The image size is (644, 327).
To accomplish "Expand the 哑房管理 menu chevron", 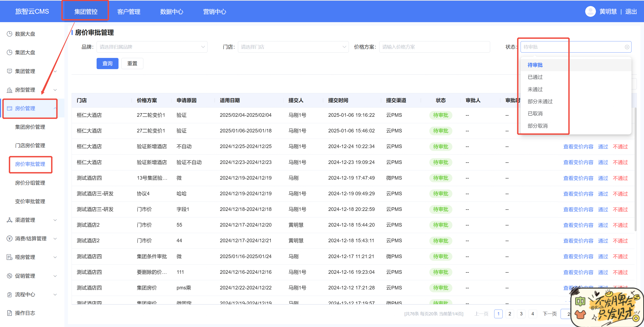I will [55, 257].
